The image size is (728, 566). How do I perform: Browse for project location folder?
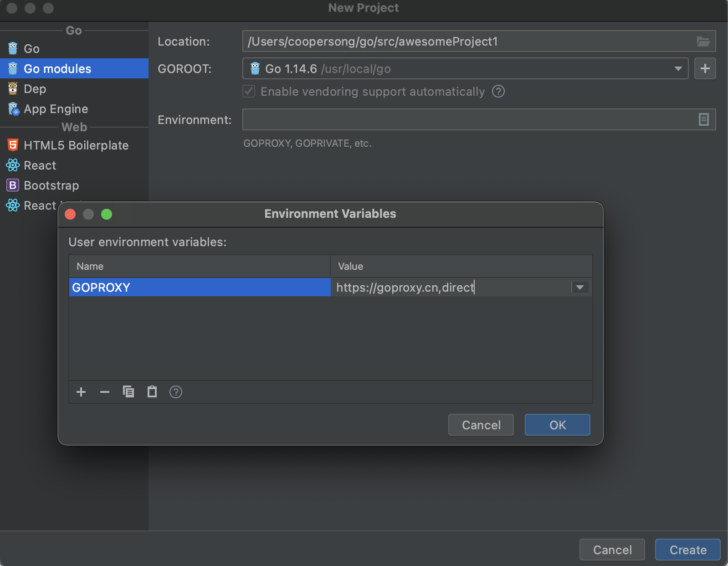(x=703, y=41)
